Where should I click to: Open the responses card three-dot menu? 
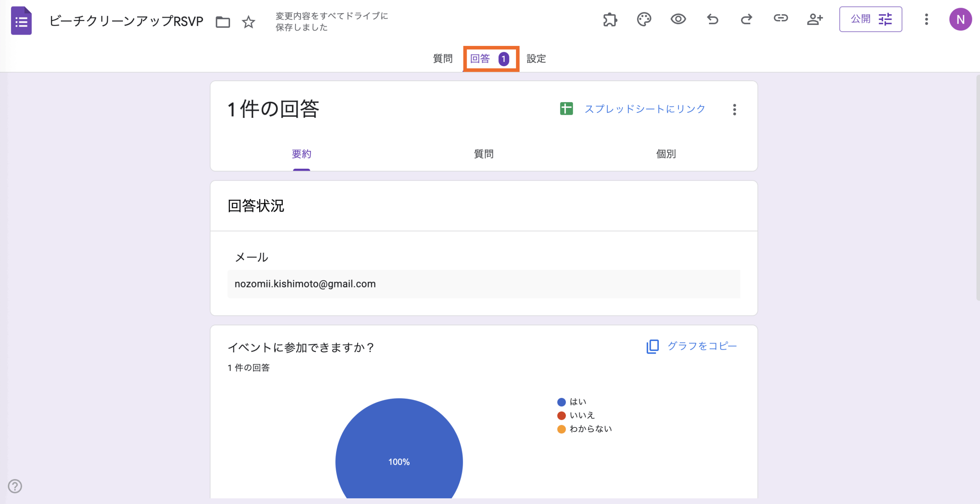(x=734, y=109)
